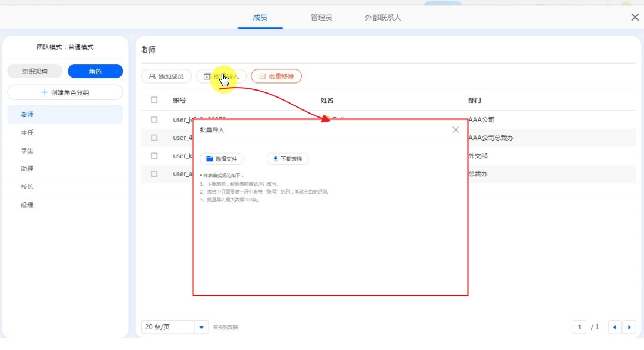Go to next page arrow
The width and height of the screenshot is (644, 350).
tap(629, 327)
